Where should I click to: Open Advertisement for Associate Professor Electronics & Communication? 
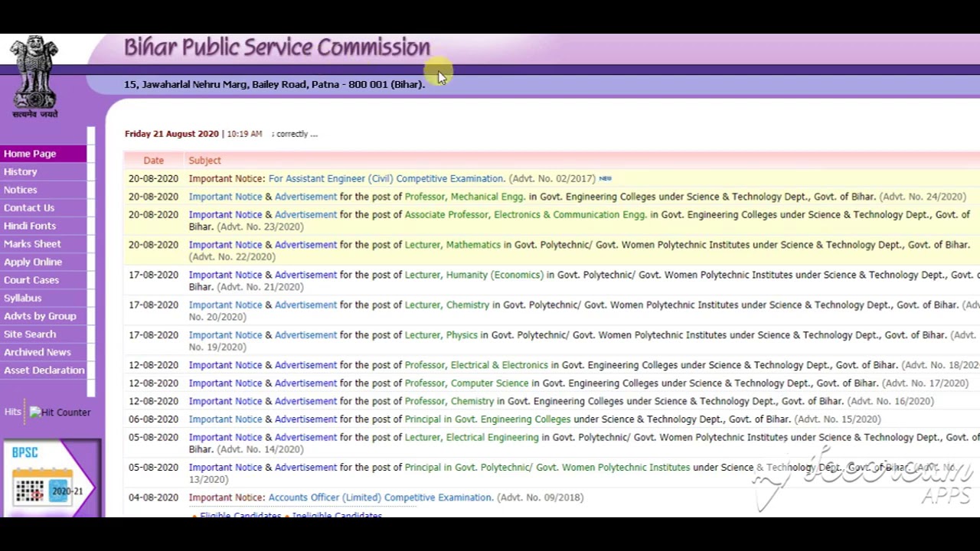[305, 215]
